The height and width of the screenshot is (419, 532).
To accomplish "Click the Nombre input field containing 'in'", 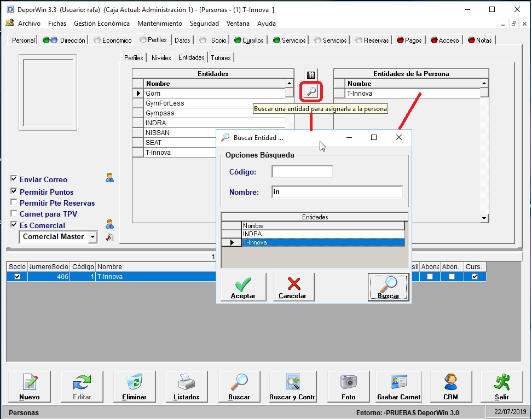I will [x=337, y=191].
